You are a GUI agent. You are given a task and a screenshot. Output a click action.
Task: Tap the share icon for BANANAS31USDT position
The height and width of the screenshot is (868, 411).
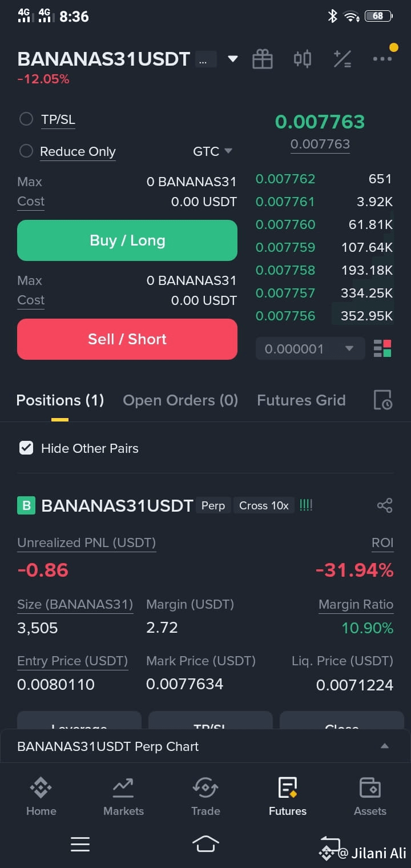click(385, 505)
